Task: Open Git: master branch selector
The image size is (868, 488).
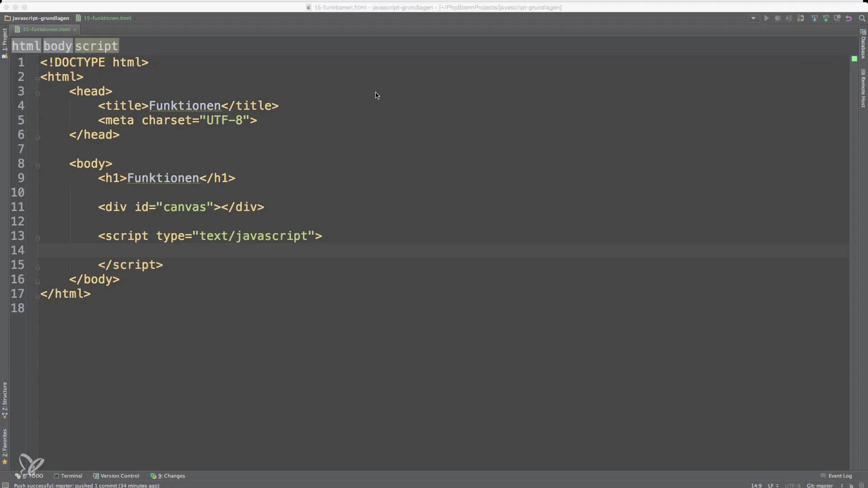Action: point(825,486)
